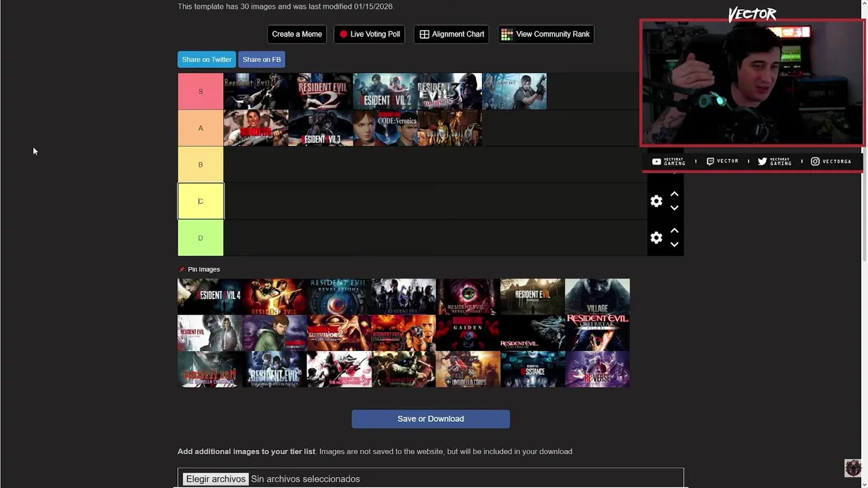Select classic Resident Evil 2 image in S tier

[x=321, y=91]
